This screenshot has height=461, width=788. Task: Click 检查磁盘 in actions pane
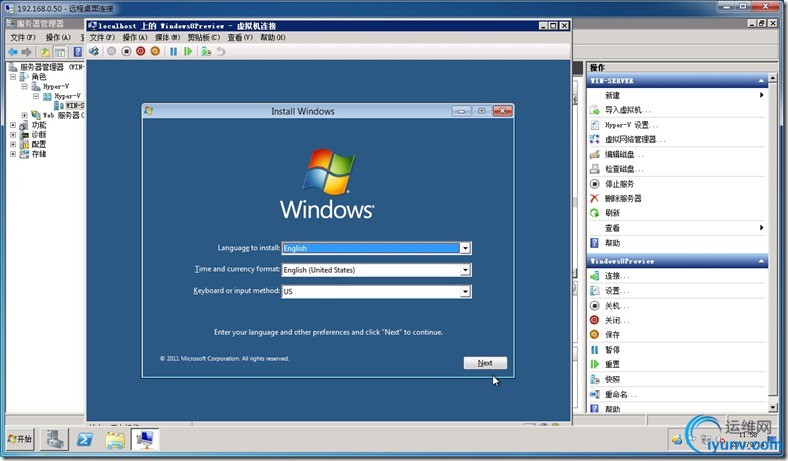point(624,169)
